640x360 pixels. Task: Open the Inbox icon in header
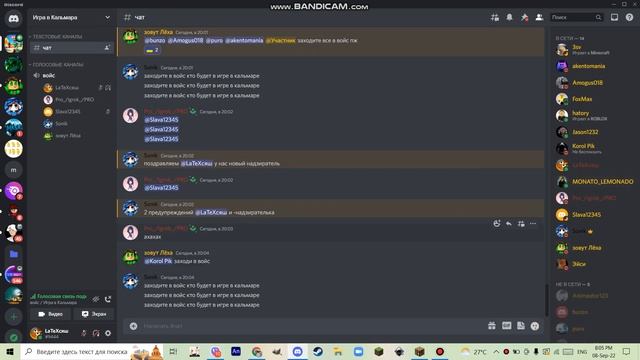pyautogui.click(x=614, y=18)
